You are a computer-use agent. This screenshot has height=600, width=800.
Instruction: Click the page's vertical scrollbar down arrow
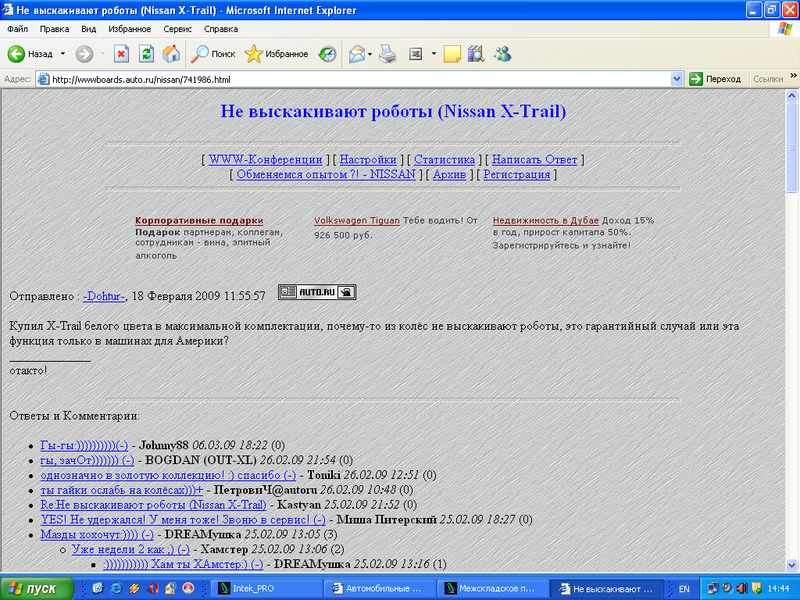[792, 563]
